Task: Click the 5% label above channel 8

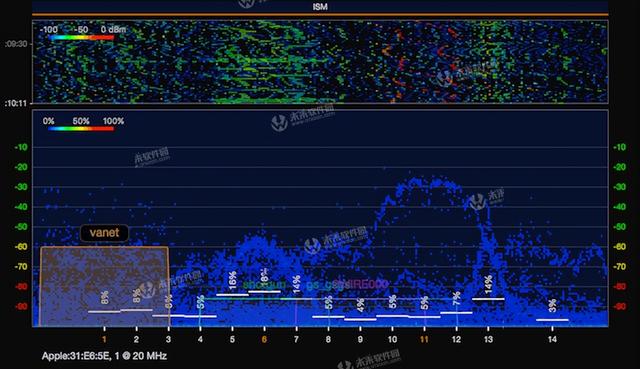Action: click(329, 303)
